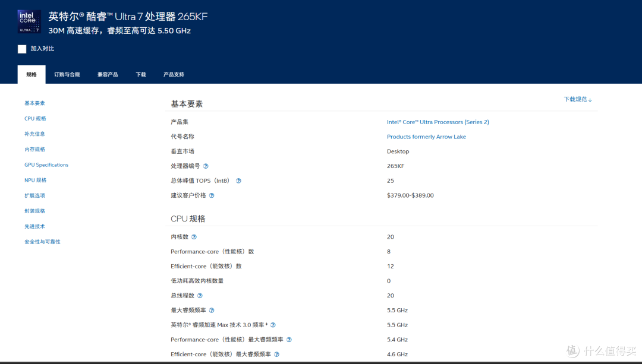This screenshot has height=364, width=642.
Task: Click the price value $379.00-$389.00
Action: click(410, 195)
